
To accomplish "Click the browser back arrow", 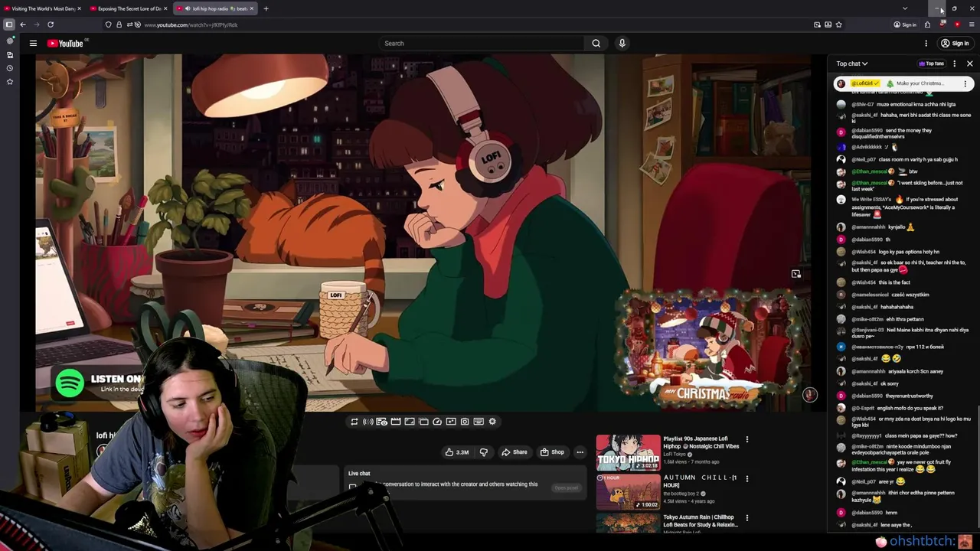I will [23, 24].
